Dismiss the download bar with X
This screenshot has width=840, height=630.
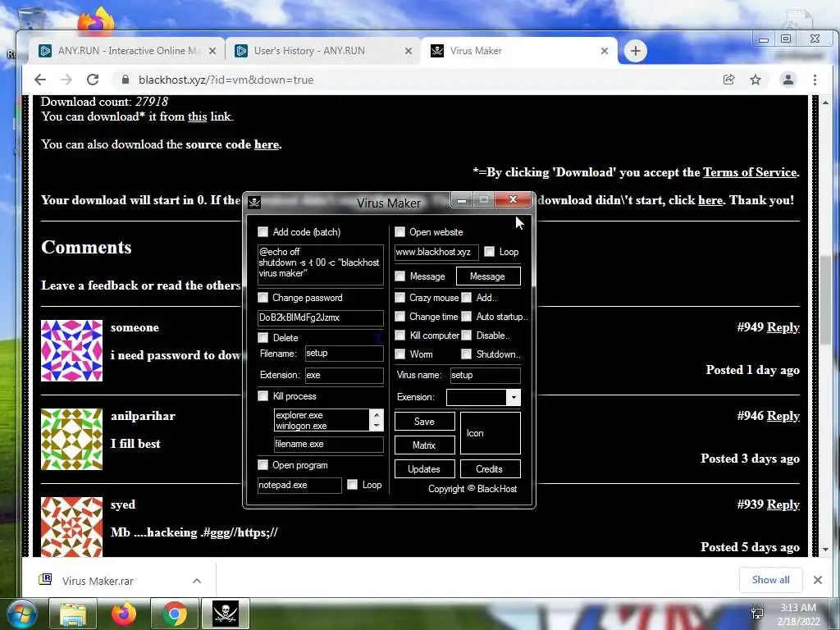pos(818,580)
